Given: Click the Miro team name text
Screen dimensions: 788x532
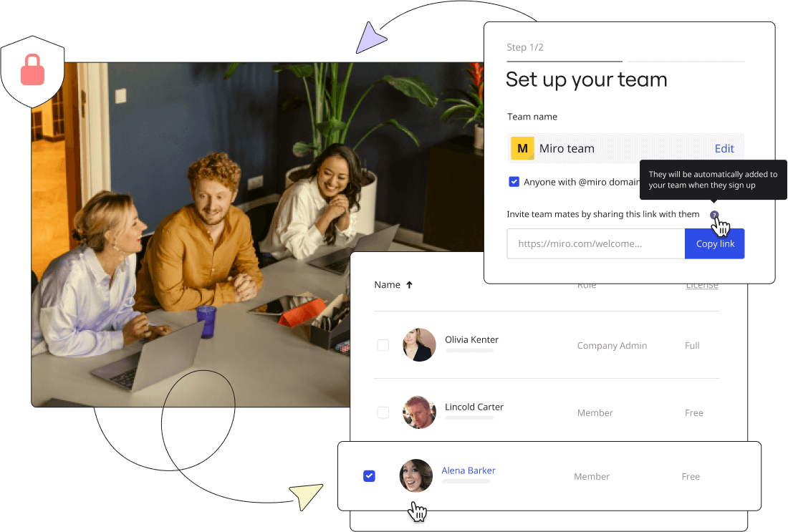Looking at the screenshot, I should coord(567,149).
